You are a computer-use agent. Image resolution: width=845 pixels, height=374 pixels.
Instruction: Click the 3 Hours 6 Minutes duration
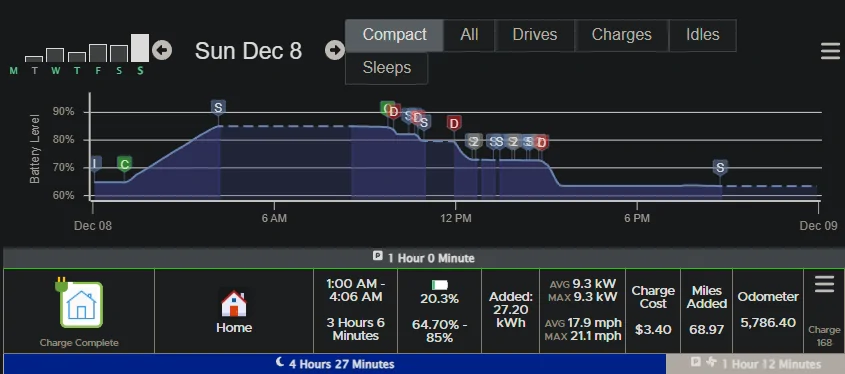tap(355, 329)
